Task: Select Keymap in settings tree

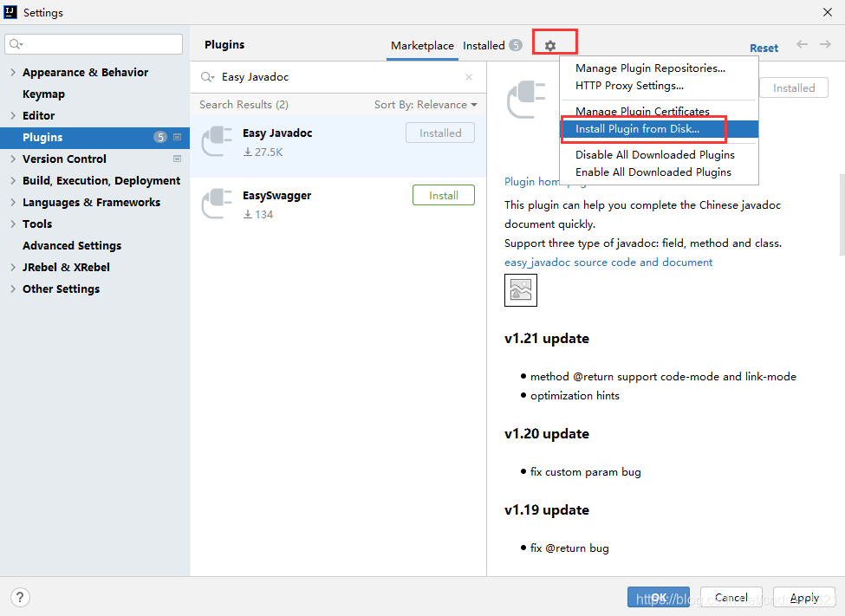Action: click(x=43, y=94)
